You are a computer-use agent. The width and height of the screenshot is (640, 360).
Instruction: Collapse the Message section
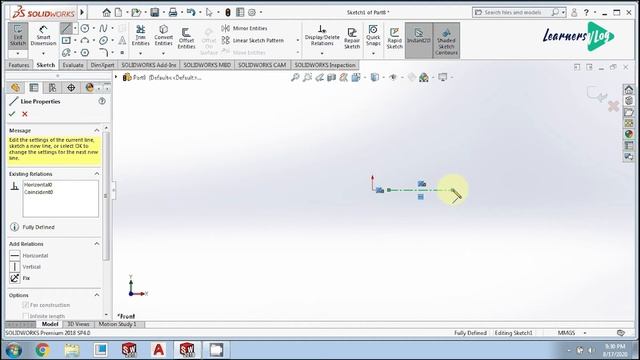(97, 130)
